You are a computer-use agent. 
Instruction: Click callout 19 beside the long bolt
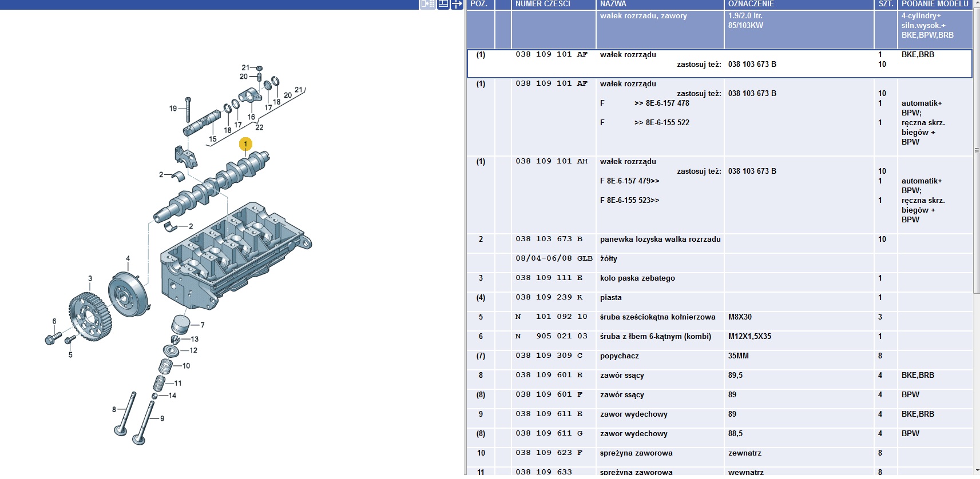click(173, 108)
